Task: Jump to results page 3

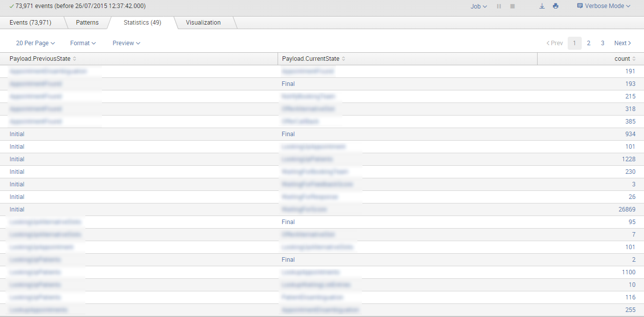Action: 602,43
